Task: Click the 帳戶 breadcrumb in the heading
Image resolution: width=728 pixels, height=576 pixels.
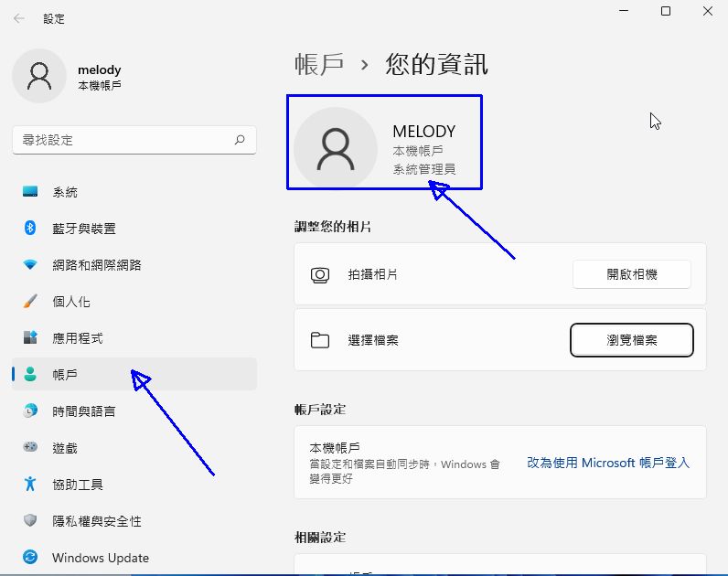Action: [319, 64]
